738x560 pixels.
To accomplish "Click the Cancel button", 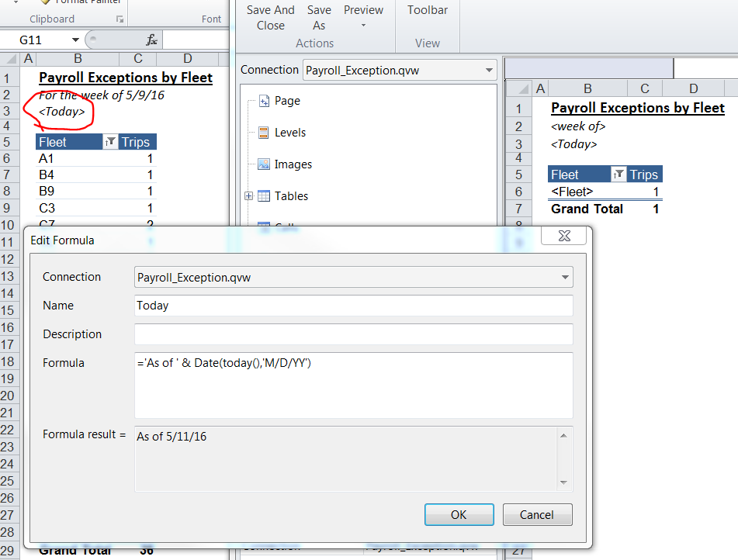I will tap(537, 514).
